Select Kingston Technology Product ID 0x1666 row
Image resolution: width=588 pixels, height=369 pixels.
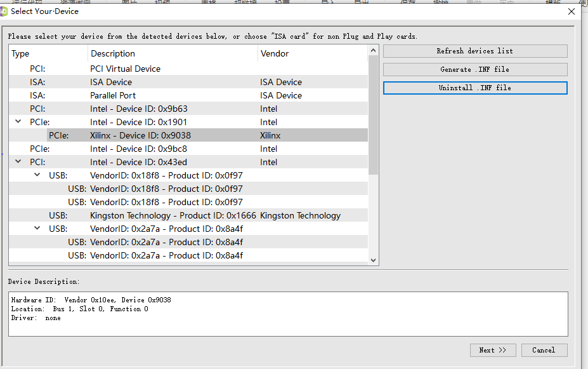click(x=188, y=215)
